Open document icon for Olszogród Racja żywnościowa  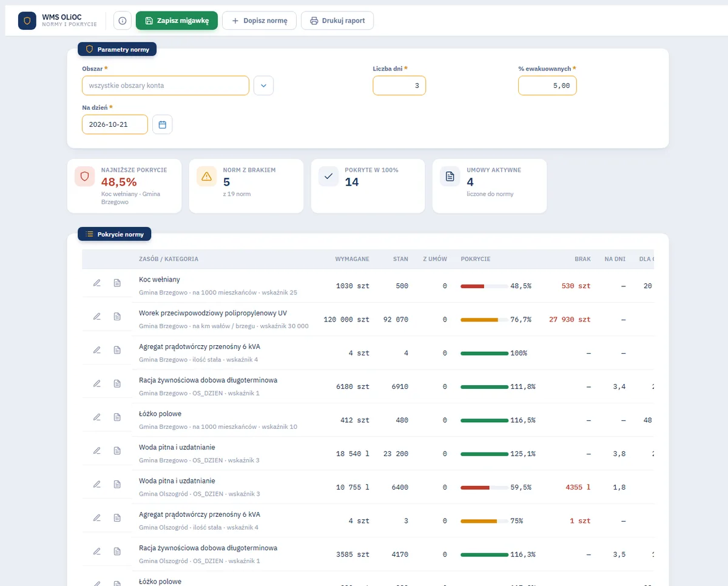pyautogui.click(x=117, y=551)
